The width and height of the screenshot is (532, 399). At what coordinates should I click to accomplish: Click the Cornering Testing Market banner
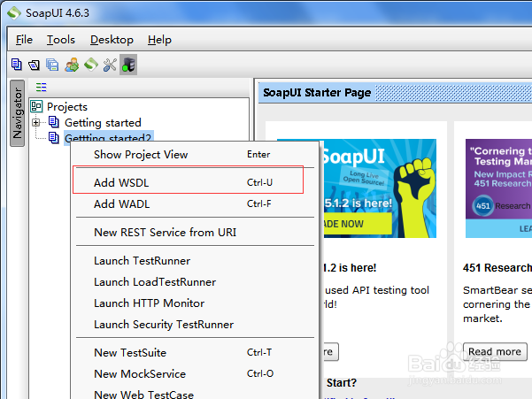498,188
